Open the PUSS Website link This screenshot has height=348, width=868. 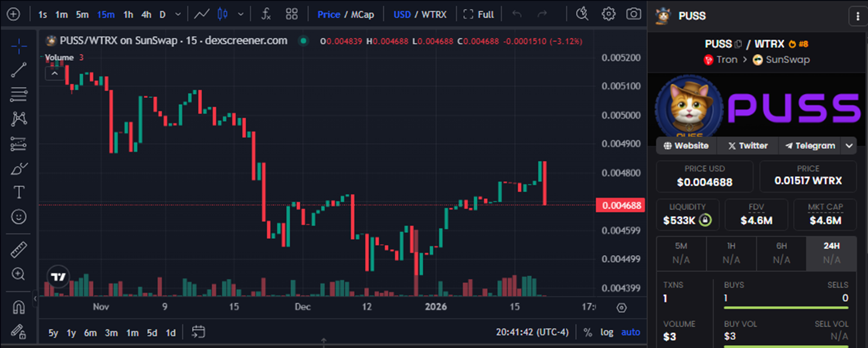[686, 145]
